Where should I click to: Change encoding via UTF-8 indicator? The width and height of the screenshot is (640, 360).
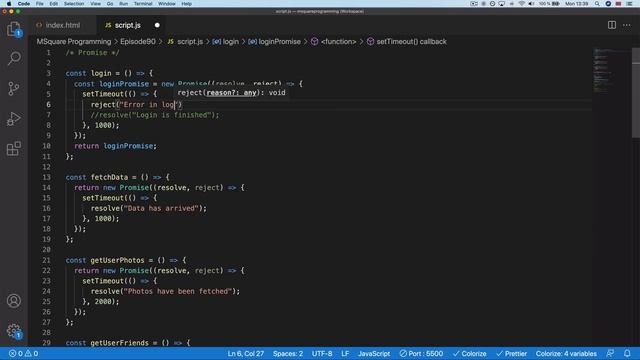(322, 353)
